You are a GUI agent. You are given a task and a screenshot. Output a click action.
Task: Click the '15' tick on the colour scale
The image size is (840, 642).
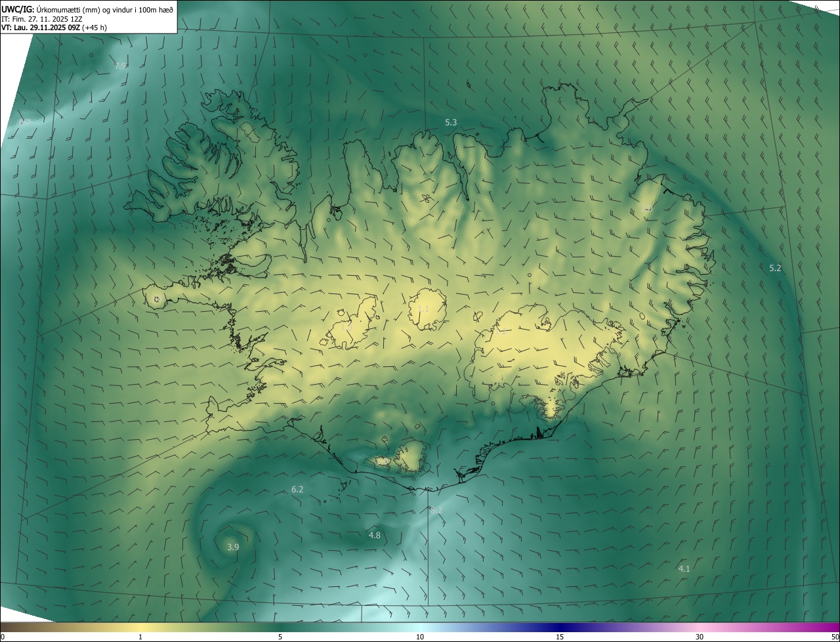pyautogui.click(x=560, y=637)
